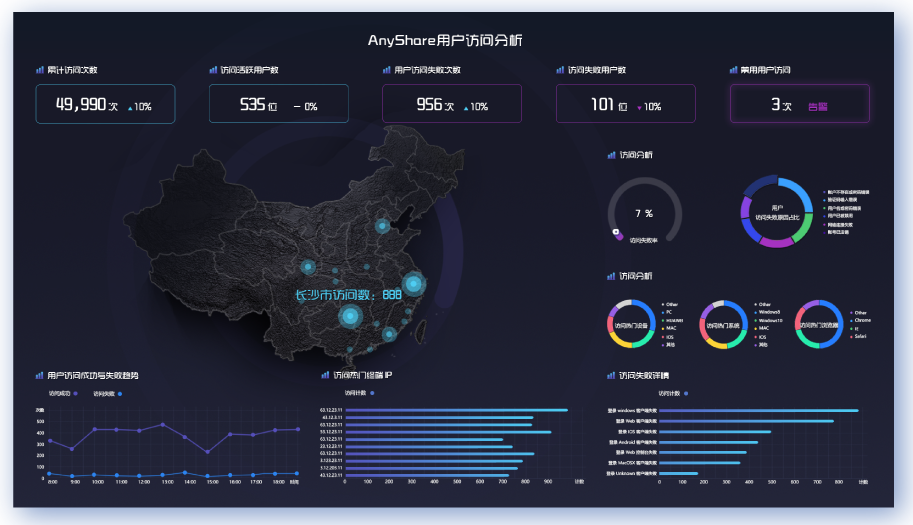Click the down arrow in the 101 card

tap(639, 108)
